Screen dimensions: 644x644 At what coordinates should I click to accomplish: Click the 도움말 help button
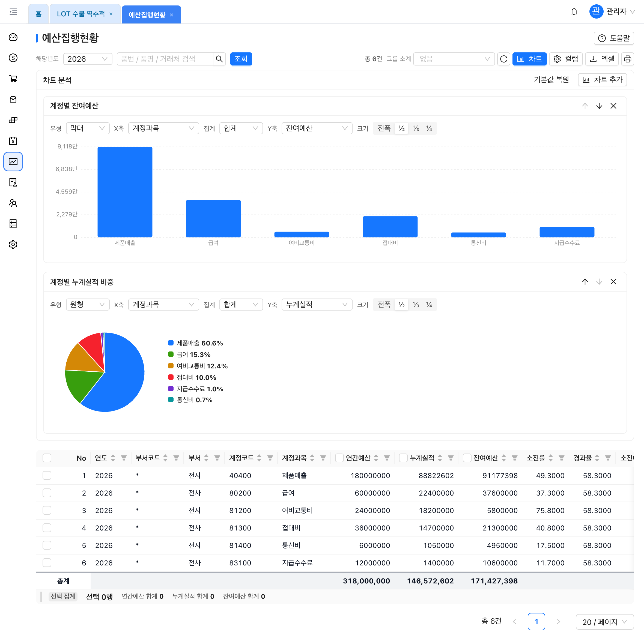[x=614, y=38]
